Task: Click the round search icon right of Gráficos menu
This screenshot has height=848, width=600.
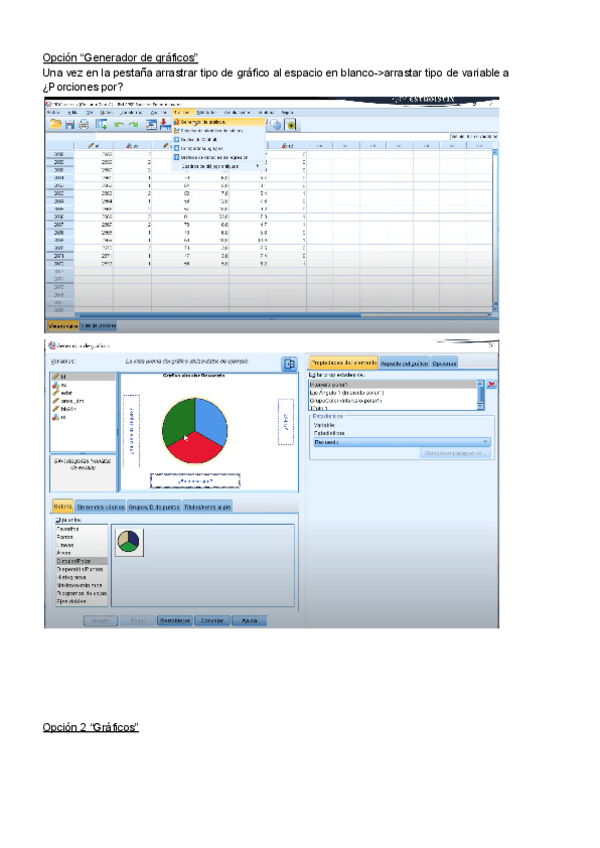Action: (x=275, y=125)
